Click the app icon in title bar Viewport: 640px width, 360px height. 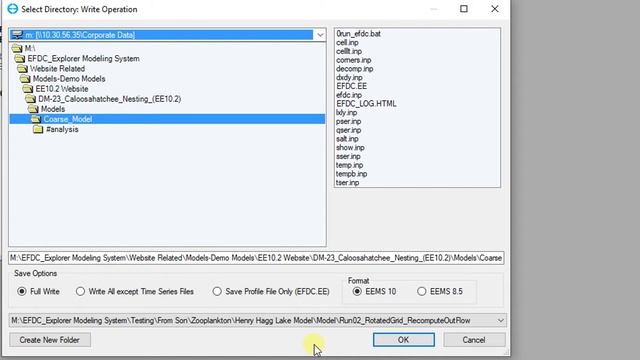13,9
